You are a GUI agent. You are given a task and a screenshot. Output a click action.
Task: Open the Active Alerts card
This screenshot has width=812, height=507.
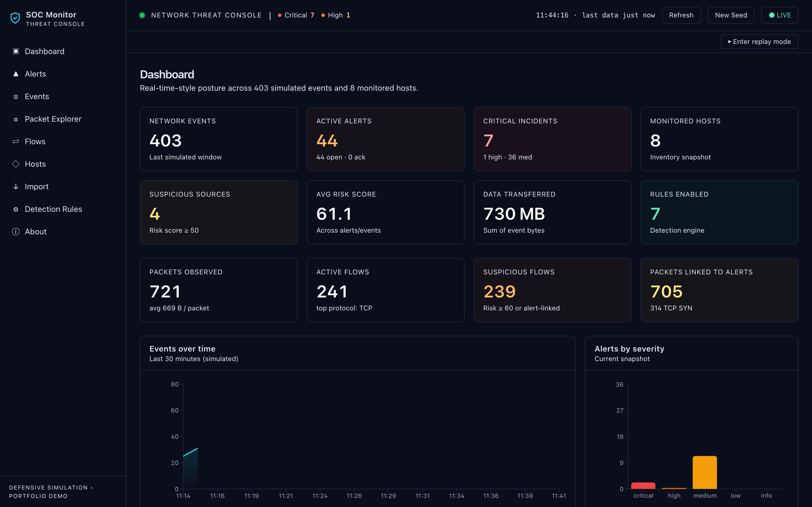tap(385, 139)
